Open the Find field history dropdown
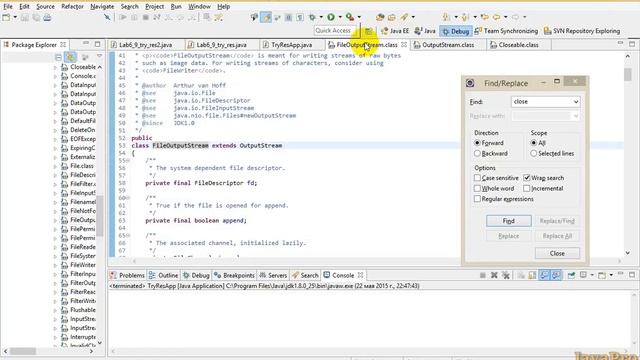Image resolution: width=640 pixels, height=360 pixels. (x=576, y=102)
